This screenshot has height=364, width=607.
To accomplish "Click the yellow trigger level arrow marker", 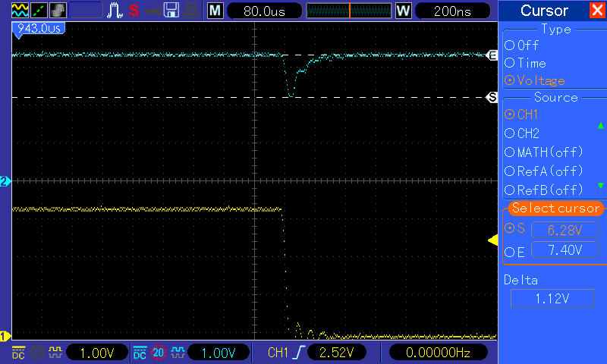I will click(492, 240).
